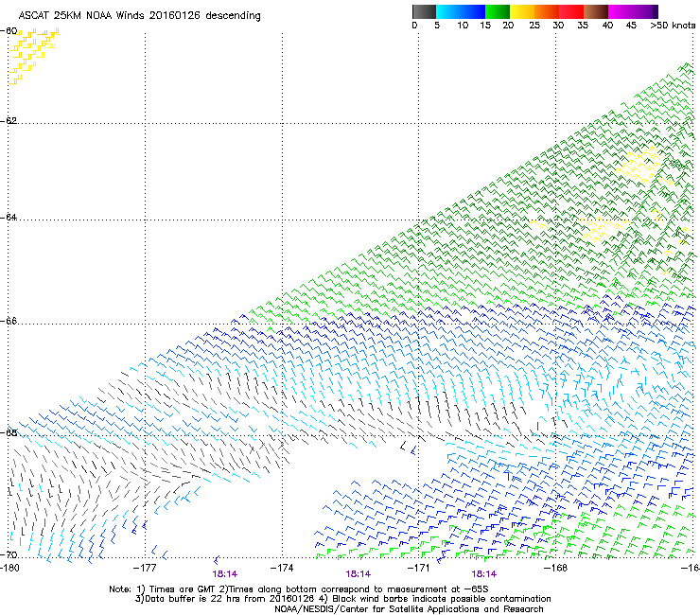
Task: Click the -62 latitude axis label
Action: [9, 120]
